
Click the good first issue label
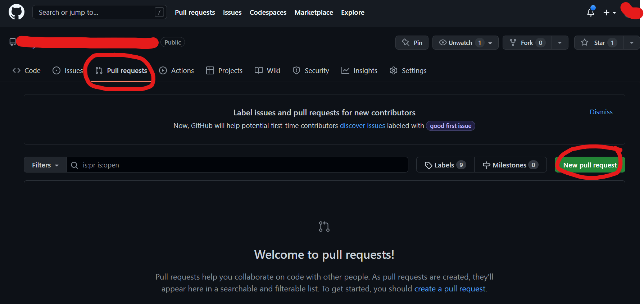point(450,126)
